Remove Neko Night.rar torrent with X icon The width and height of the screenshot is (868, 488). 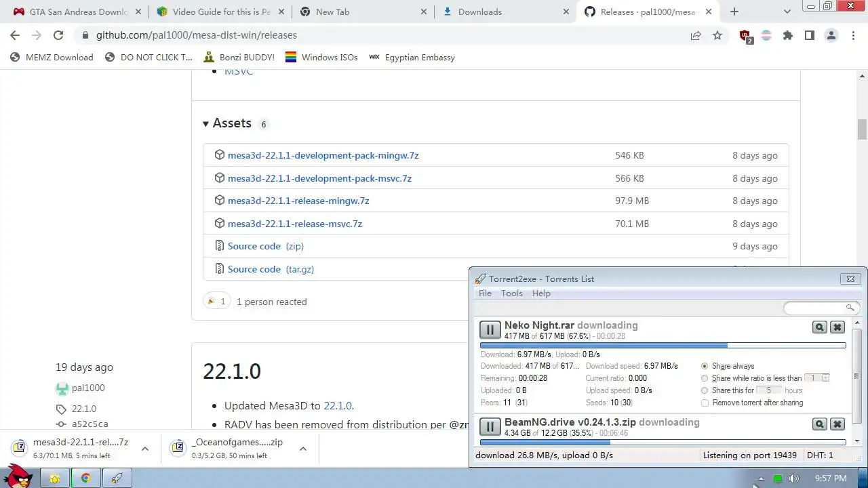[x=837, y=327]
